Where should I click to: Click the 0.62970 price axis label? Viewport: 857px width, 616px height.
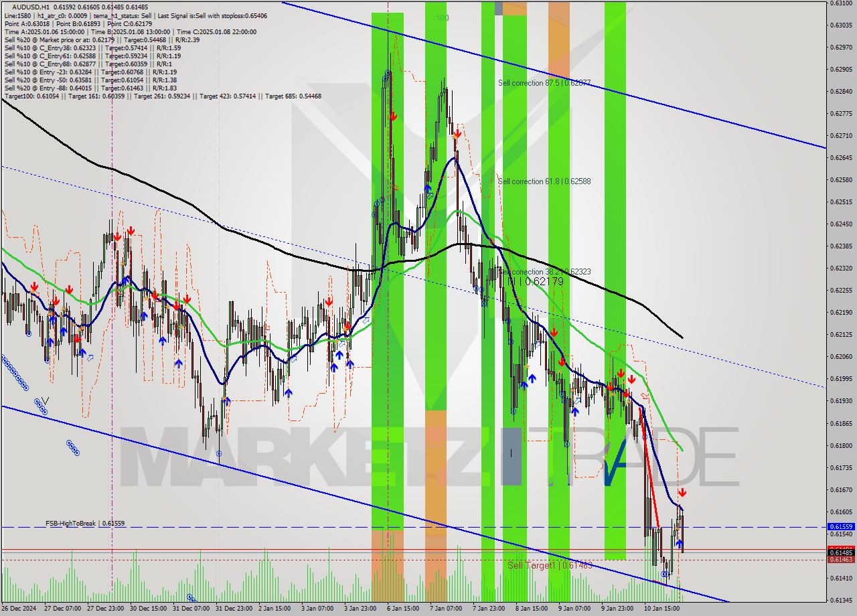point(840,48)
